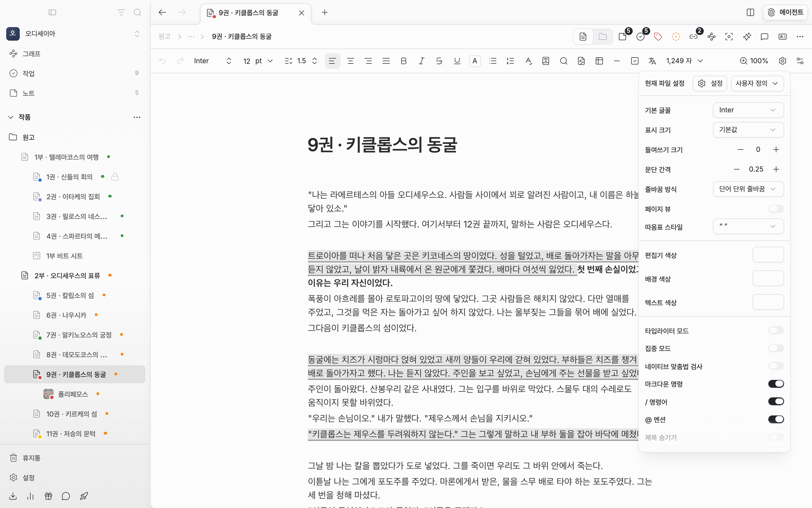
Task: Disable 마크다운 명령 toggle
Action: pyautogui.click(x=776, y=384)
